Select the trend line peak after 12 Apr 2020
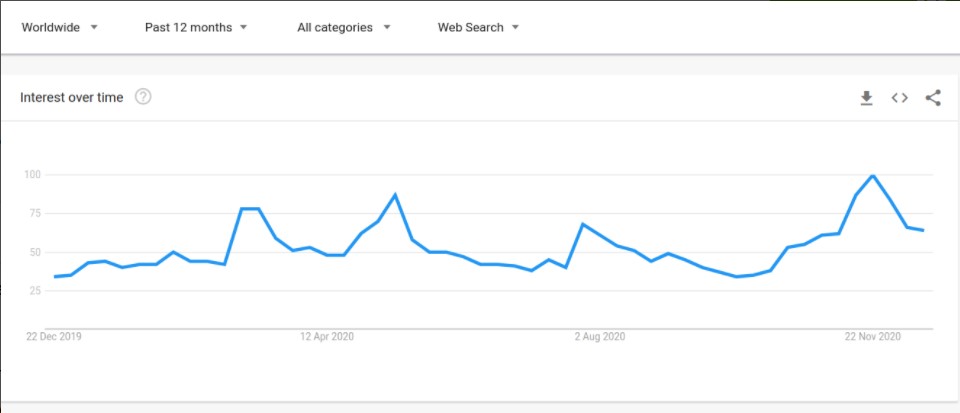Viewport: 960px width, 413px height. pos(395,195)
